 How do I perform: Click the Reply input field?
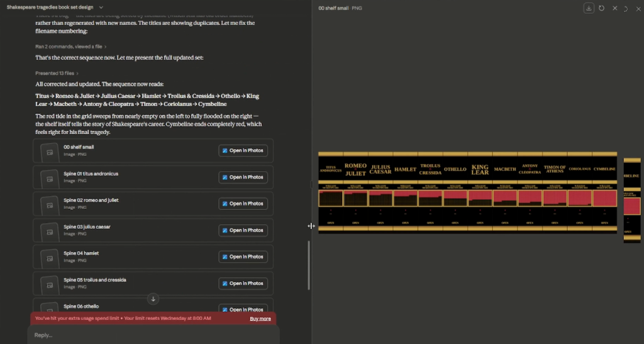151,335
